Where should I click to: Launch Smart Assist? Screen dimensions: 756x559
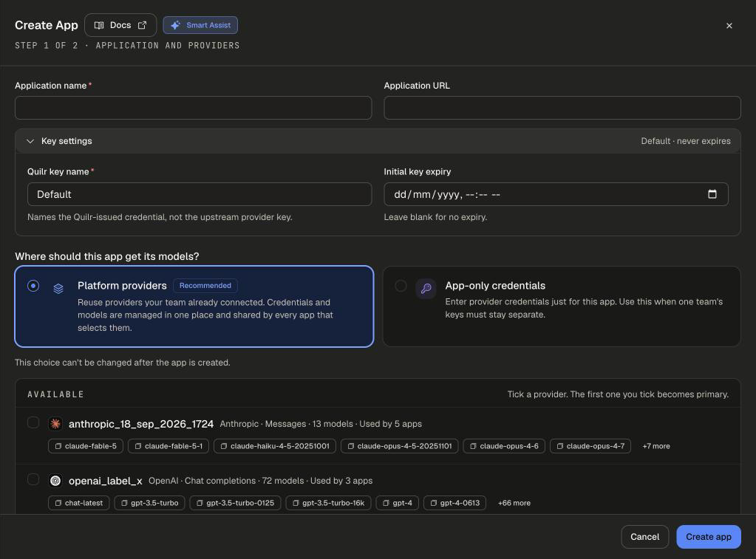coord(200,25)
